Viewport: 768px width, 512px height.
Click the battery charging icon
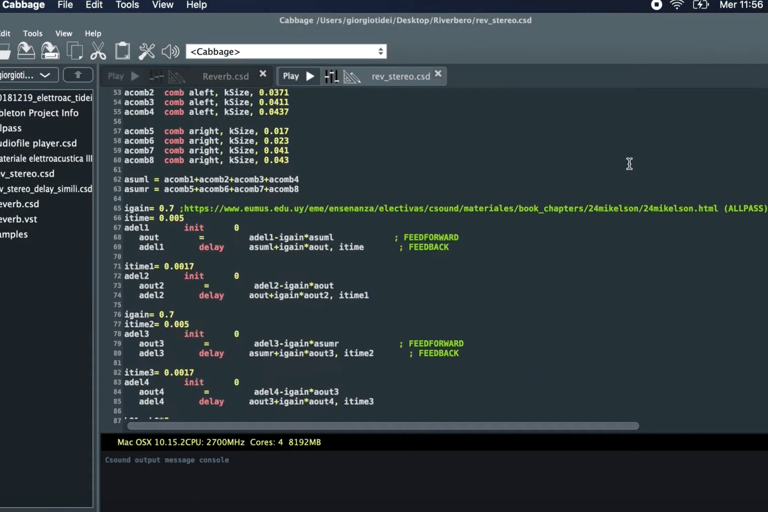[x=701, y=5]
